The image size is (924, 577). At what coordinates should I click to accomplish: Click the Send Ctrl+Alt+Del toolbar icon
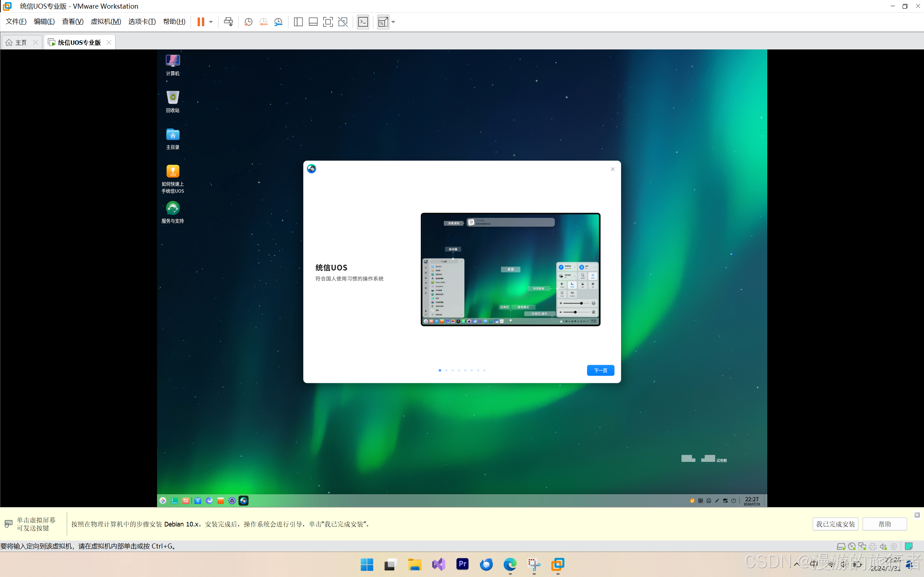point(228,22)
